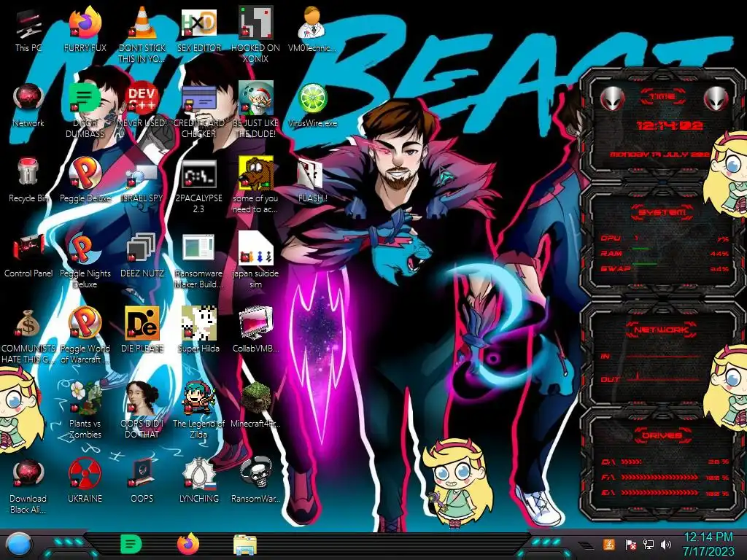Open the CREDIT CARD CHECKER icon
Viewport: 747px width, 560px height.
198,99
